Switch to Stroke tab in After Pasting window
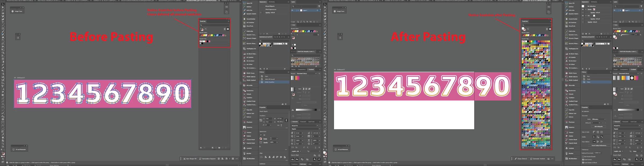The height and width of the screenshot is (166, 644). click(x=615, y=69)
